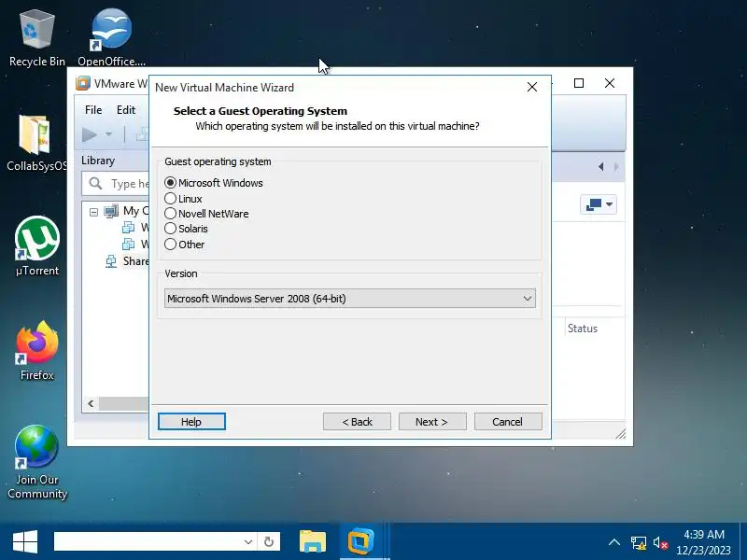
Task: Open the power options dropdown arrow
Action: coord(108,134)
